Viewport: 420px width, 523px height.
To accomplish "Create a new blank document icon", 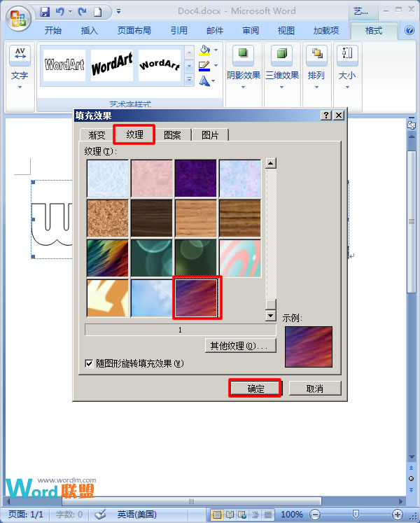I will (97, 12).
